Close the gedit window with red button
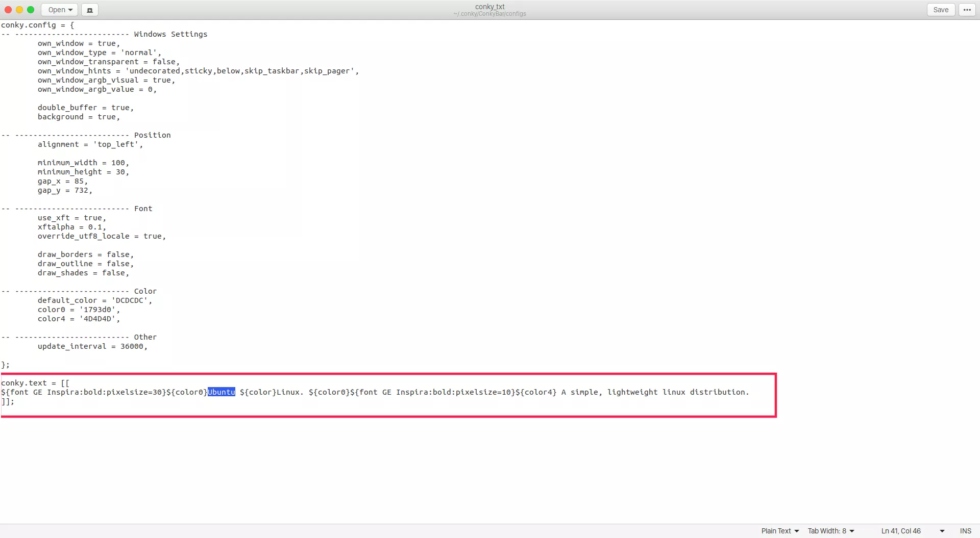This screenshot has width=980, height=538. 8,10
